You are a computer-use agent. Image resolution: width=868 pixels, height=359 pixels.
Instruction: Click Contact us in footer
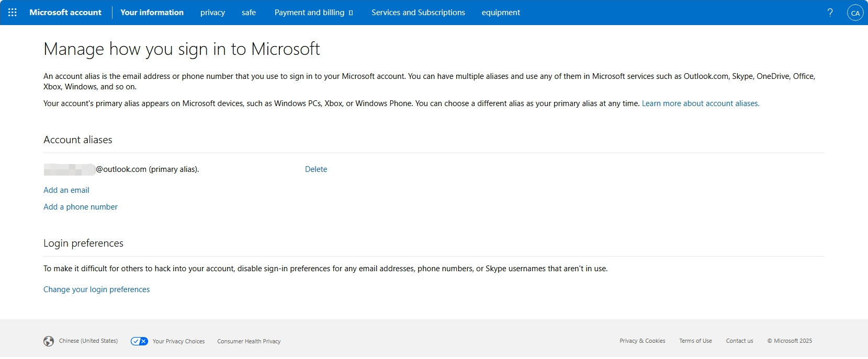click(x=739, y=341)
